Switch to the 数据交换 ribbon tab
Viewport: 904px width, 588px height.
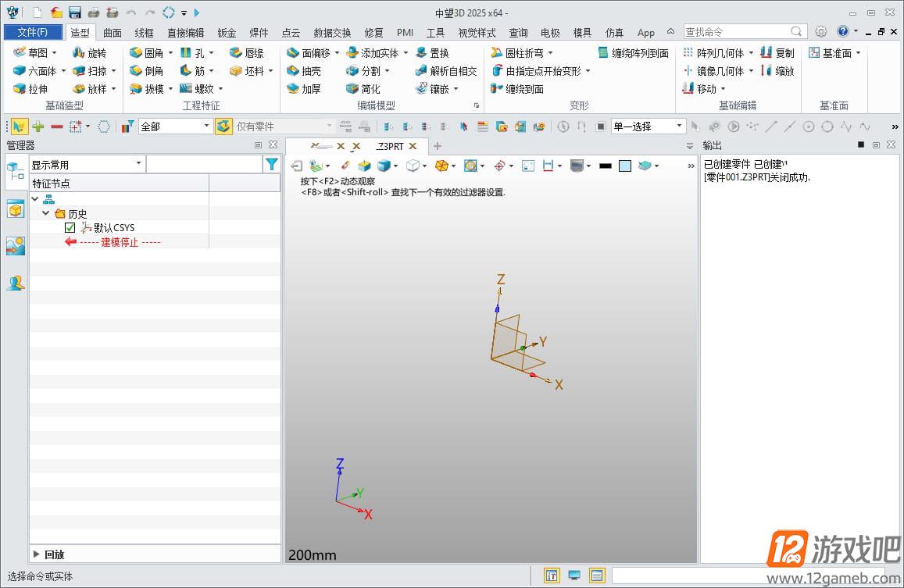(x=332, y=33)
